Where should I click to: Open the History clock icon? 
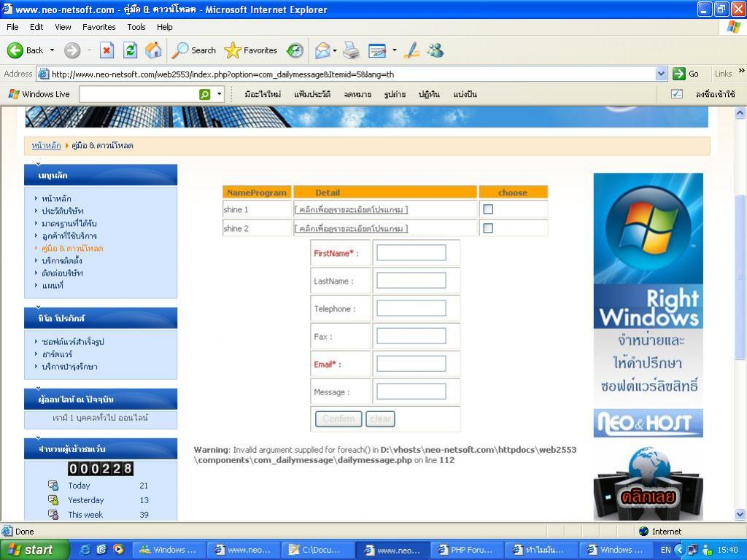(295, 50)
